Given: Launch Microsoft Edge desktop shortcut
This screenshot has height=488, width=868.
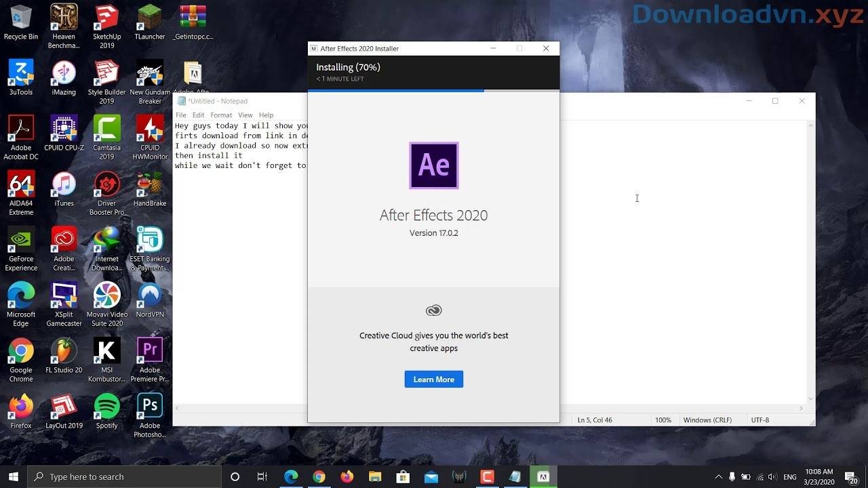Looking at the screenshot, I should click(x=21, y=305).
